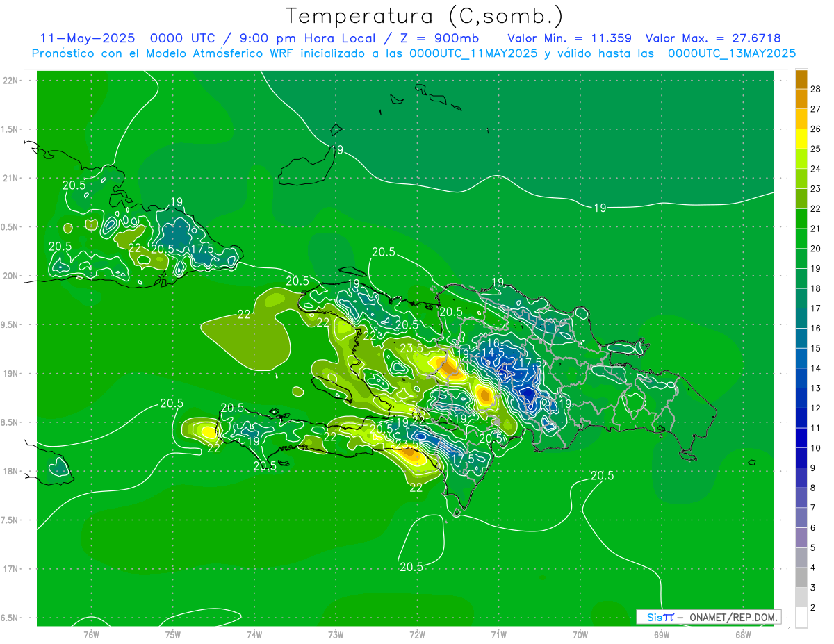This screenshot has width=834, height=644.
Task: Click the '20N' latitude axis label
Action: (11, 276)
